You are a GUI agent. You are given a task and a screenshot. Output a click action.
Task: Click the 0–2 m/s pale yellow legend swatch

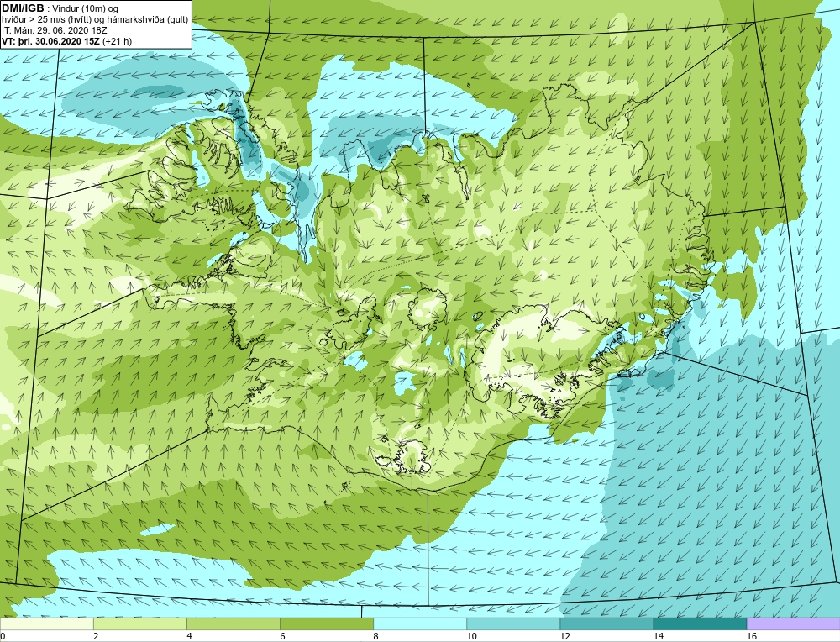[x=46, y=624]
